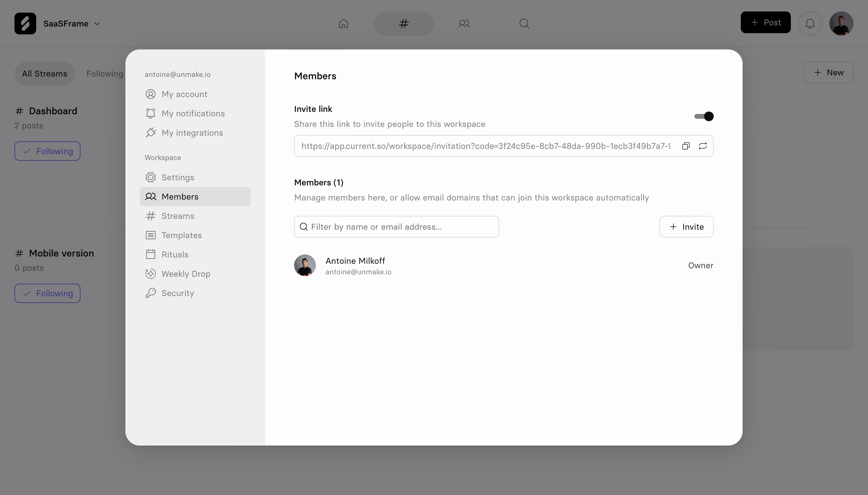Open the Search magnifier in top navigation
The width and height of the screenshot is (868, 495).
pyautogui.click(x=524, y=24)
